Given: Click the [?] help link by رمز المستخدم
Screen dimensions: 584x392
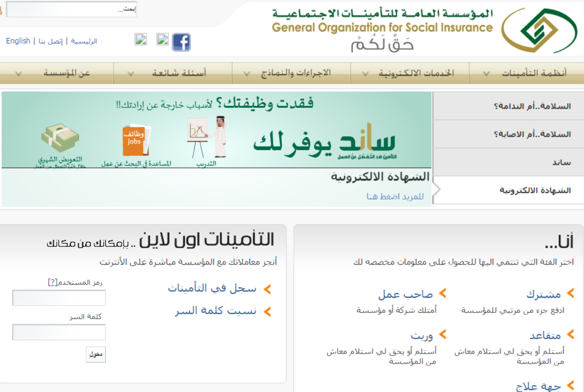Looking at the screenshot, I should click(x=52, y=282).
